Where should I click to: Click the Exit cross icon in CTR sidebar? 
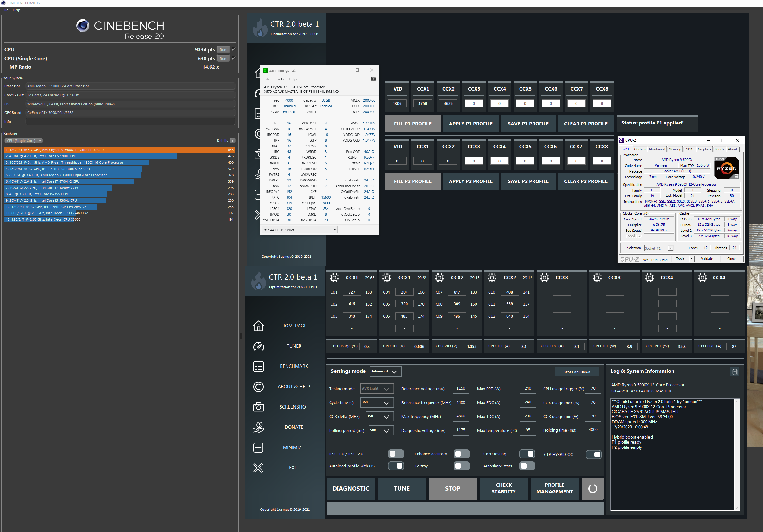(258, 467)
